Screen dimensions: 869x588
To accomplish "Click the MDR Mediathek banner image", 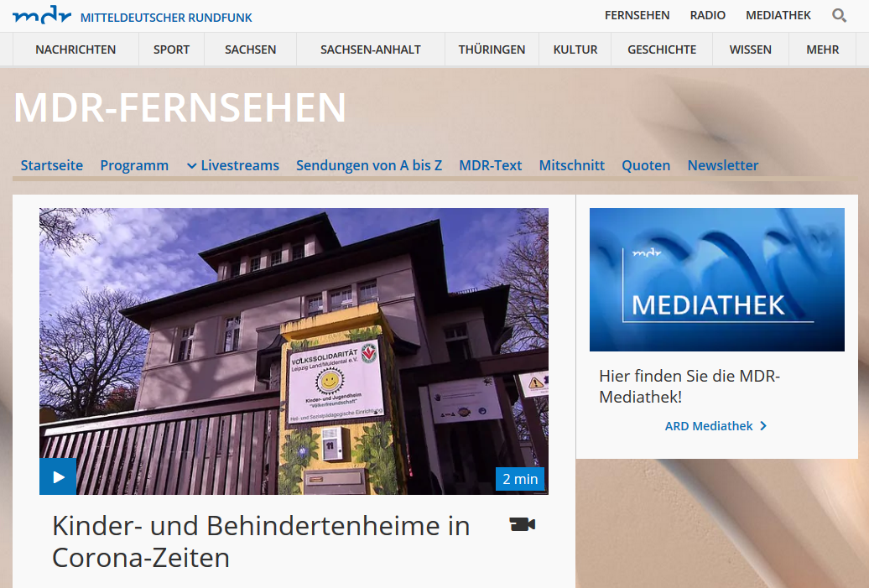I will click(x=716, y=279).
